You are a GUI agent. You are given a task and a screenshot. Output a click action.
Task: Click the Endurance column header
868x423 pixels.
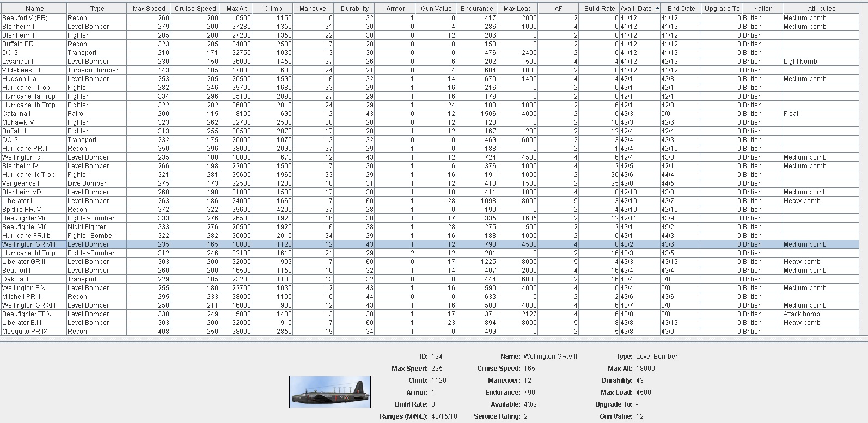point(477,8)
